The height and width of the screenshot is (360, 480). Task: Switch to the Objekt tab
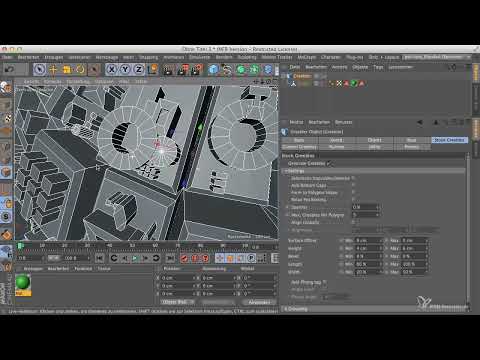point(375,140)
